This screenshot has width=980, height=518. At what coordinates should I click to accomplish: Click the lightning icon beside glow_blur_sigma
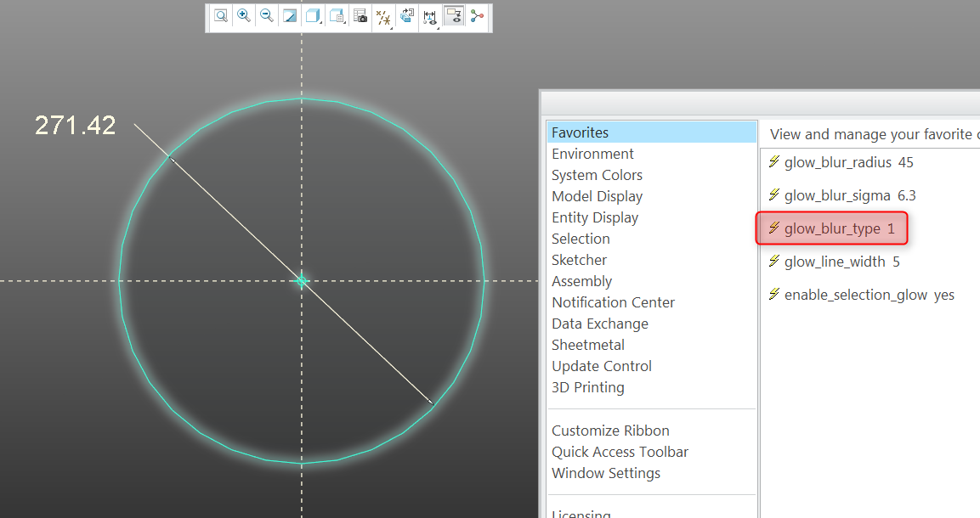[774, 194]
